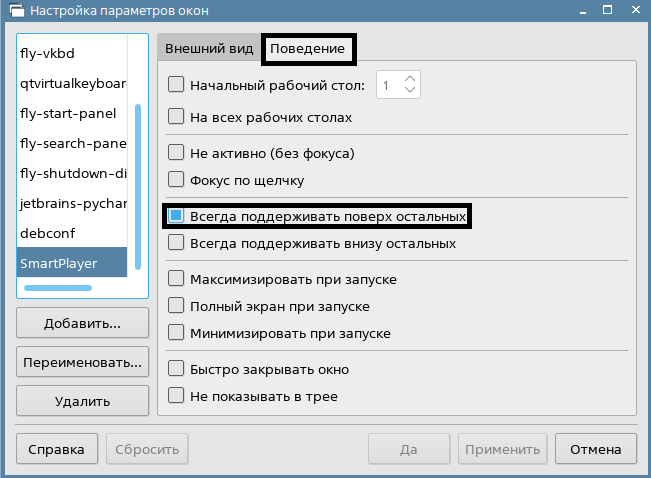Enable Начальный рабочий стол checkbox

176,86
